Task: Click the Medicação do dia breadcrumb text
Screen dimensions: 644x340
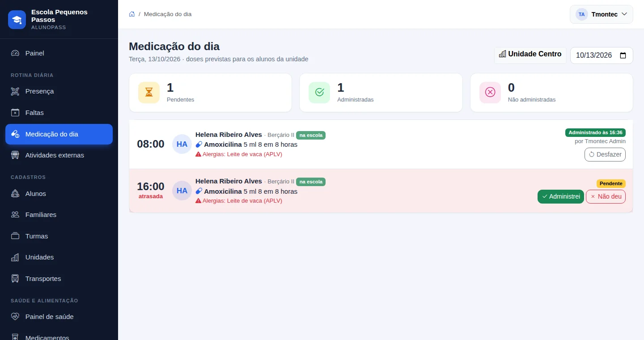Action: (168, 14)
